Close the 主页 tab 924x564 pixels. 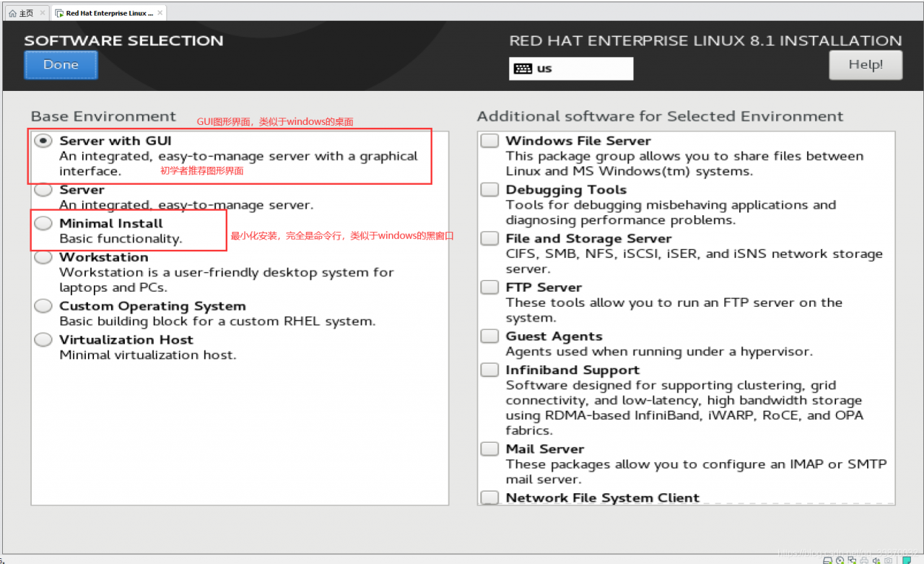click(x=43, y=13)
